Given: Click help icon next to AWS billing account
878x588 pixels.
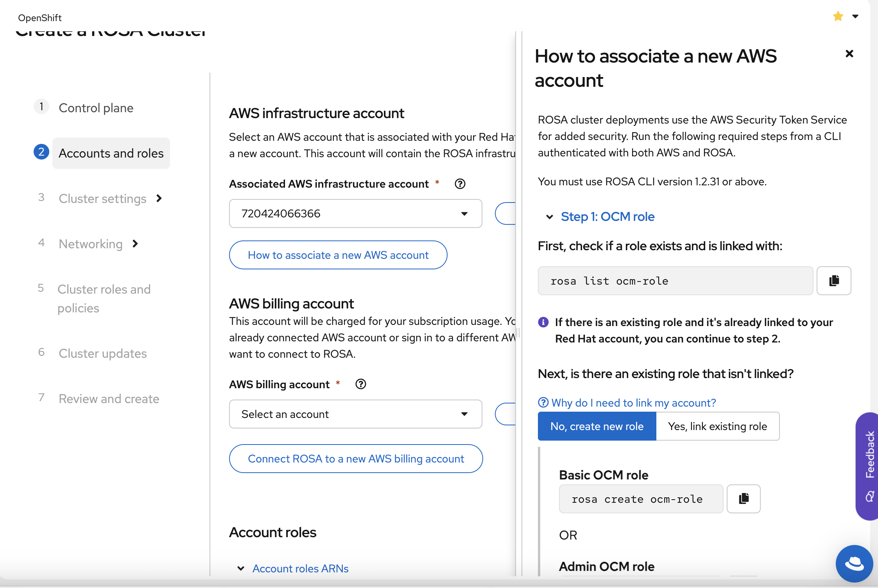Looking at the screenshot, I should coord(360,384).
